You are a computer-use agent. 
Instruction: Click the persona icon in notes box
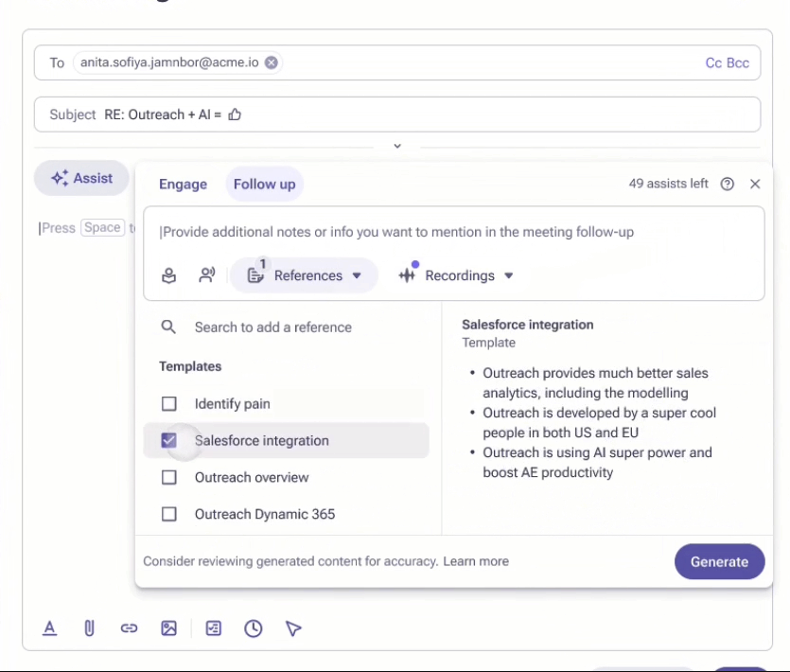pos(168,275)
